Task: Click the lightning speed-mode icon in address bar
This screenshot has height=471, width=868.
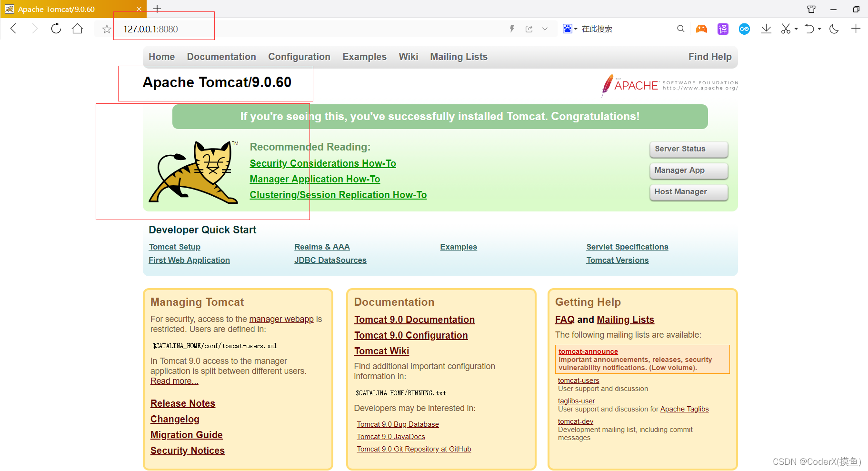Action: click(x=512, y=29)
